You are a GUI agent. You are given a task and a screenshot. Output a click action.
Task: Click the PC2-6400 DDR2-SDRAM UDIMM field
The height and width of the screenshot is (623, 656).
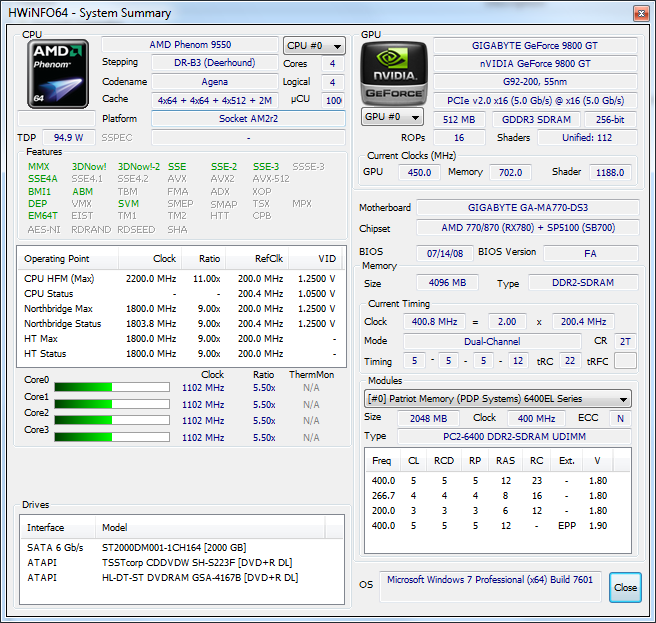(514, 437)
